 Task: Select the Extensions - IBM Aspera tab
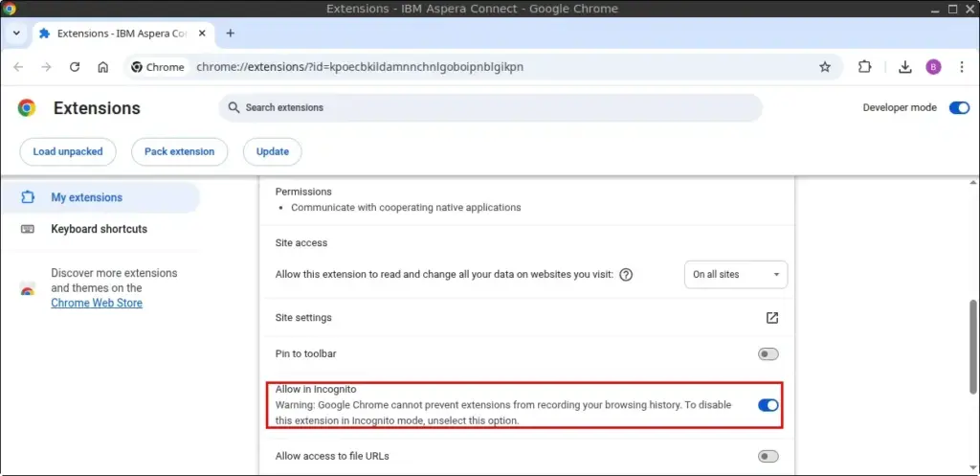(122, 34)
